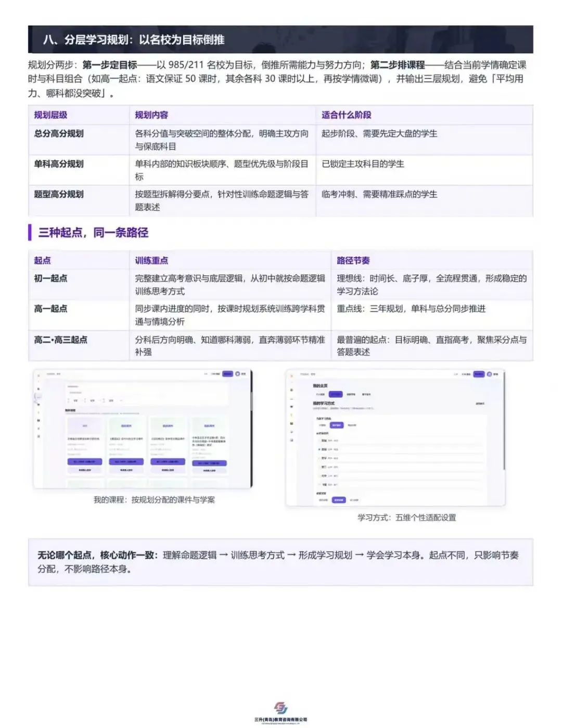
Task: Click the cell starting with 理想线：时间长
Action: (431, 285)
